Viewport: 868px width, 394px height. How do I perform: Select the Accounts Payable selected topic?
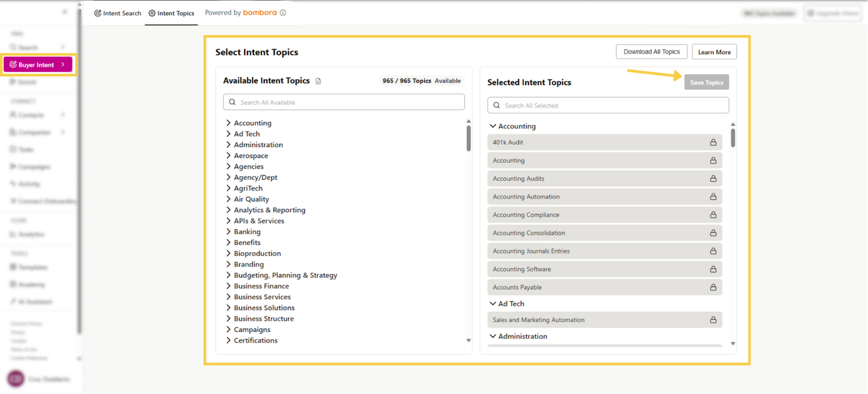coord(605,287)
